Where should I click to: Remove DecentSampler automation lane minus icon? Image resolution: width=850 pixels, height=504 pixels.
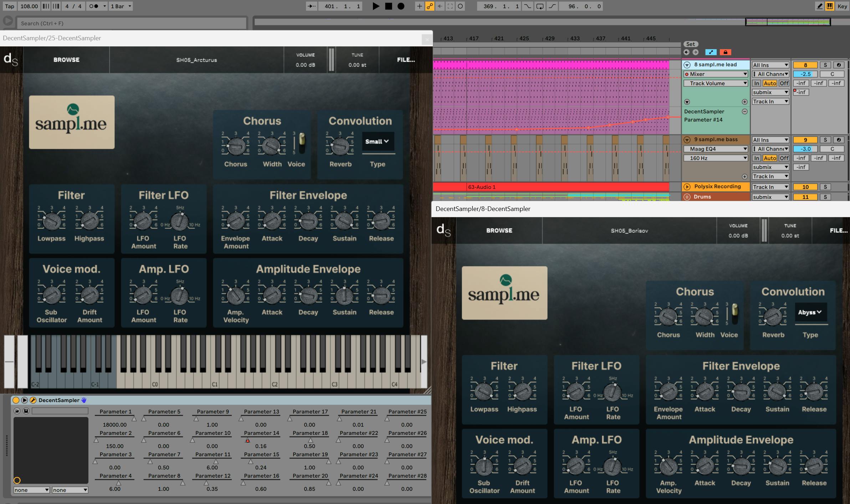pos(744,112)
